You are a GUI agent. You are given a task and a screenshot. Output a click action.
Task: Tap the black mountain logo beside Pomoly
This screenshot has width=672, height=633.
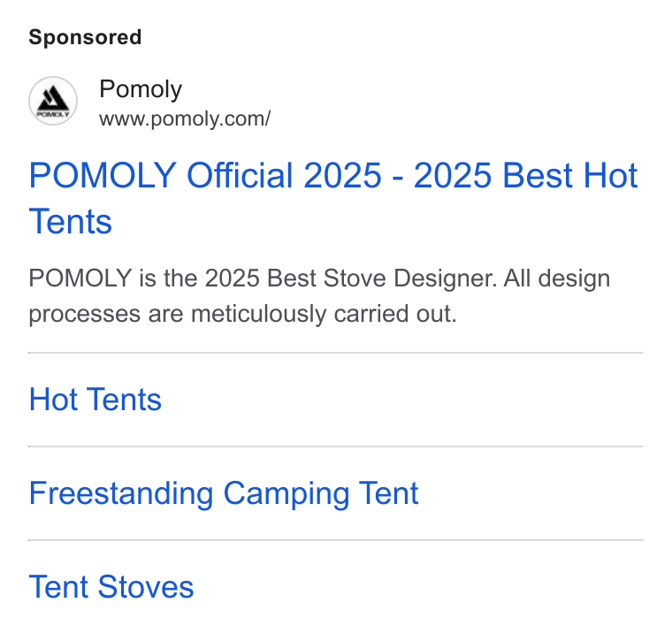(53, 101)
